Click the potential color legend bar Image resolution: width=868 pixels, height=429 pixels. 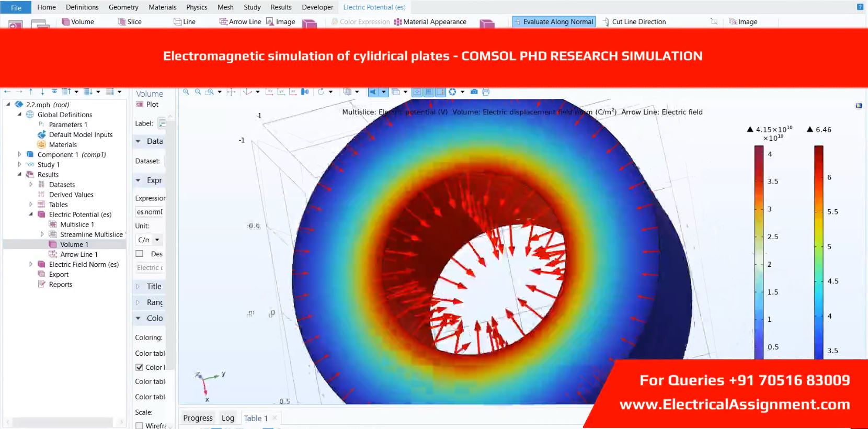click(759, 253)
